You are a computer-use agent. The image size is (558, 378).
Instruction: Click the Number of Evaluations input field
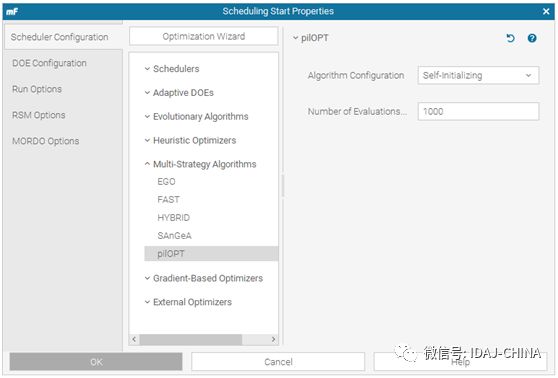(478, 112)
